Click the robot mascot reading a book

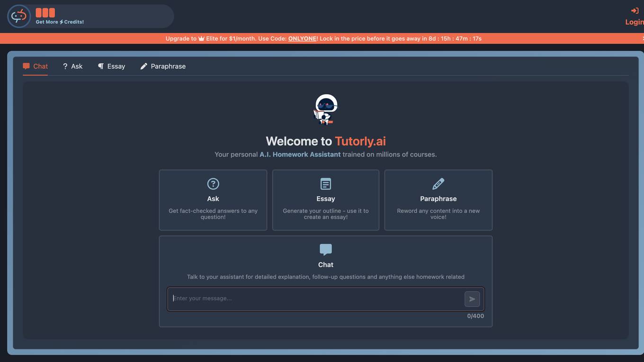[326, 109]
